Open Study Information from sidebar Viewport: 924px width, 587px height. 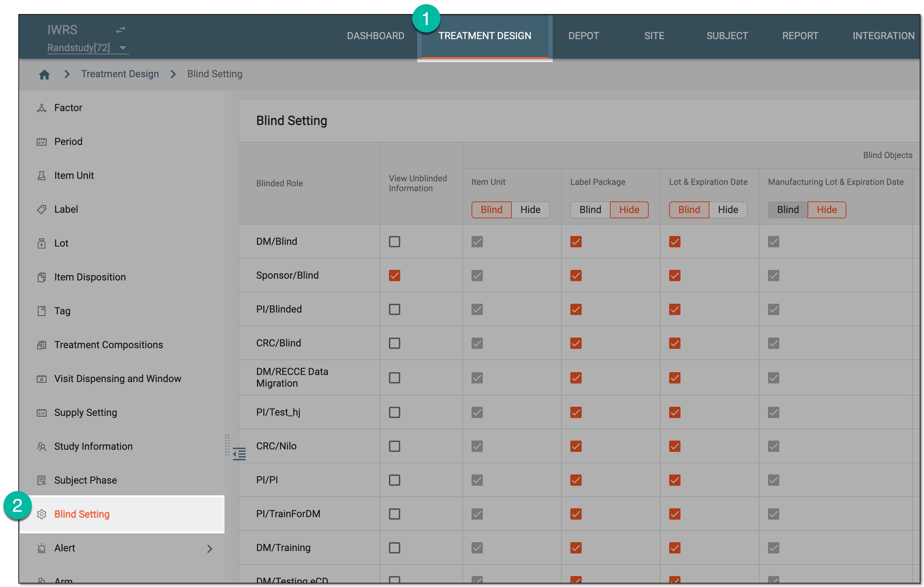click(x=122, y=446)
